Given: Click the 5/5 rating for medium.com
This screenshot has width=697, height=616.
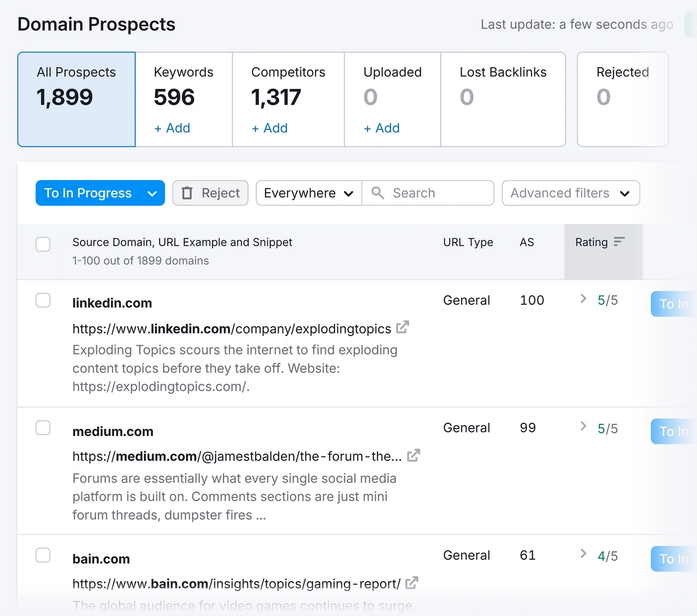Looking at the screenshot, I should point(608,428).
